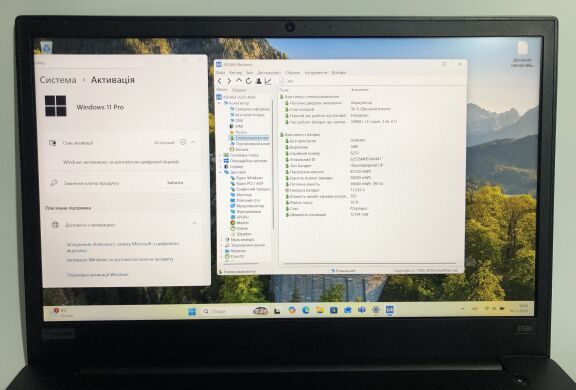Click the Стан батарей row in details
The image size is (576, 390).
(x=338, y=109)
